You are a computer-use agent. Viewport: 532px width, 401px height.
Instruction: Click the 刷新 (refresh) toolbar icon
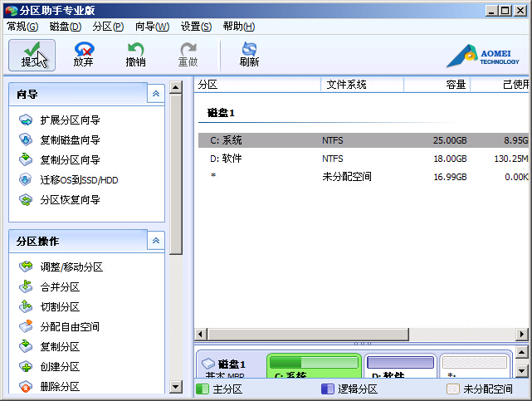point(249,49)
